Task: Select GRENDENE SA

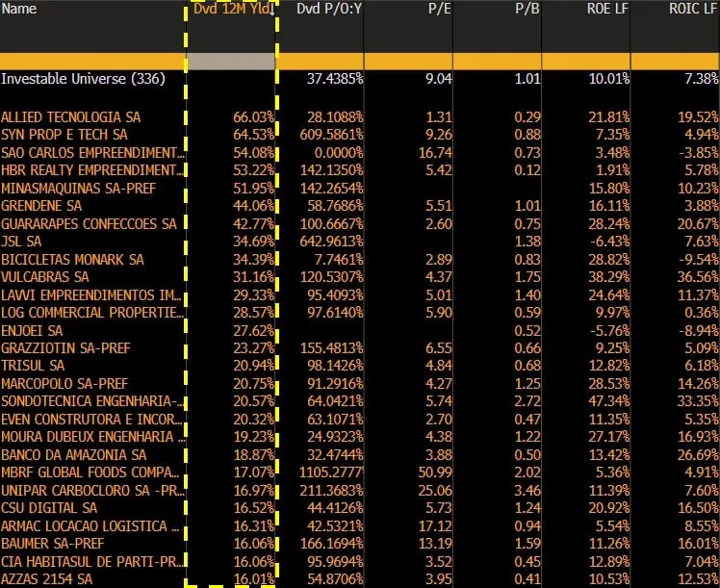Action: coord(41,206)
